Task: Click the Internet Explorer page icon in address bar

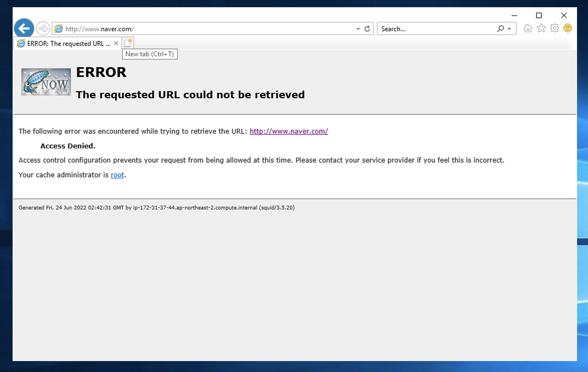Action: coord(59,29)
